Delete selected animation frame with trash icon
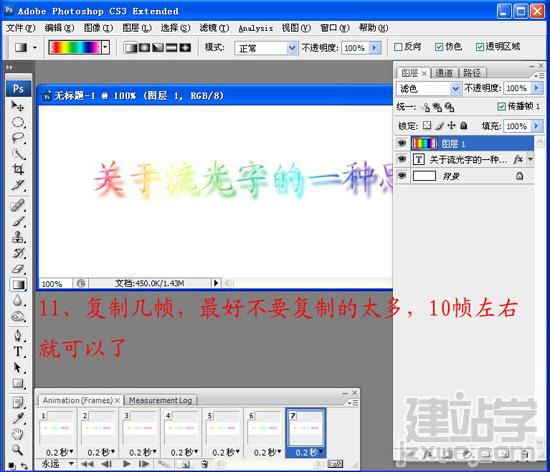 click(204, 464)
